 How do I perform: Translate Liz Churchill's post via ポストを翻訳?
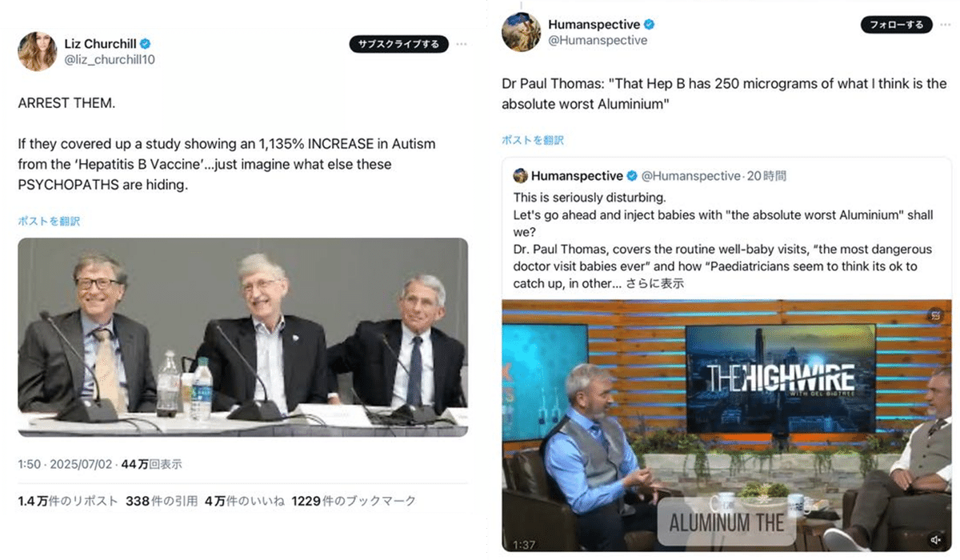click(49, 221)
